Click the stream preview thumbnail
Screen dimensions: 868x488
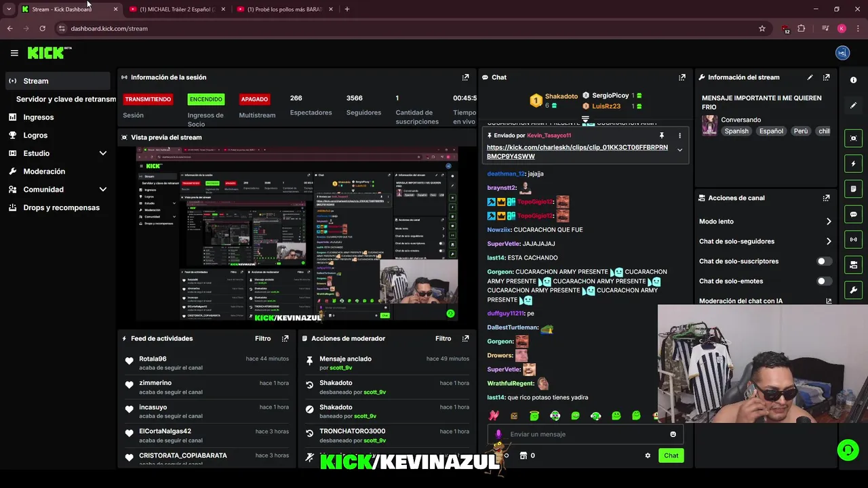(296, 234)
